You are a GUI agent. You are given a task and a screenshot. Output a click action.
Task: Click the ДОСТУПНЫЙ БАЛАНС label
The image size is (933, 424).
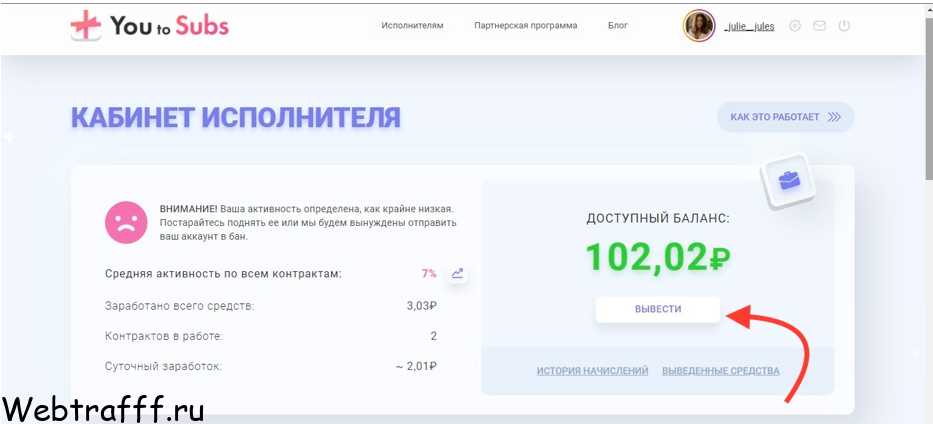tap(658, 218)
